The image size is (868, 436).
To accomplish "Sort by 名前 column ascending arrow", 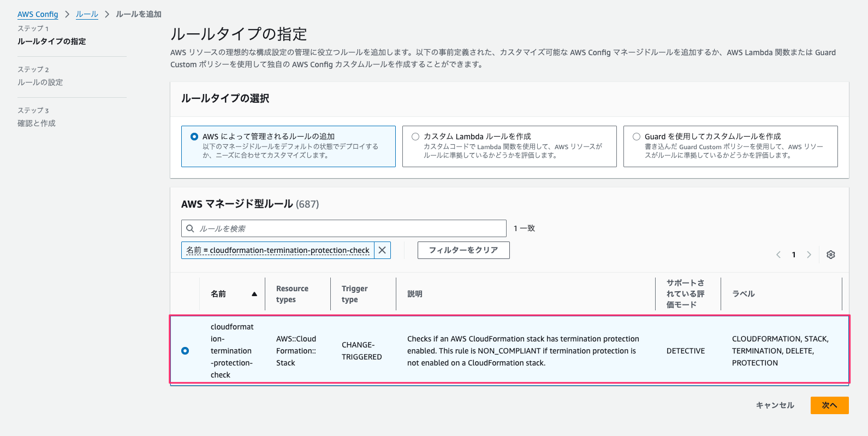I will point(254,294).
